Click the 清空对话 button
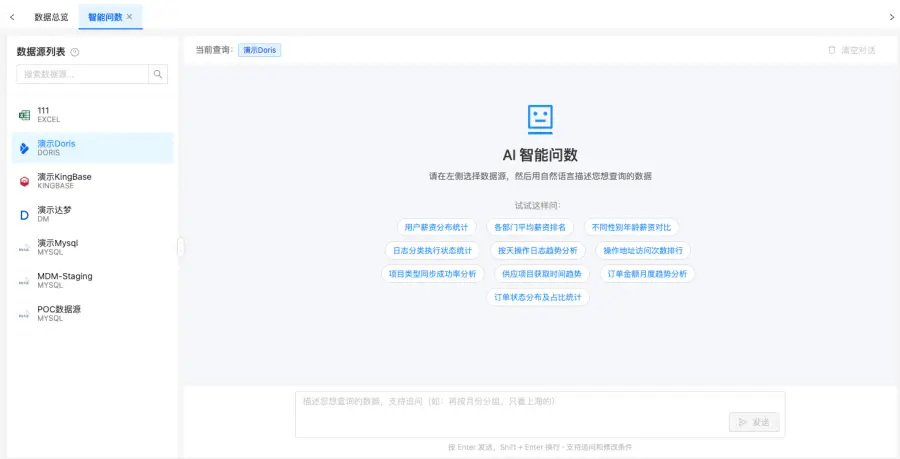The height and width of the screenshot is (459, 900). coord(852,50)
